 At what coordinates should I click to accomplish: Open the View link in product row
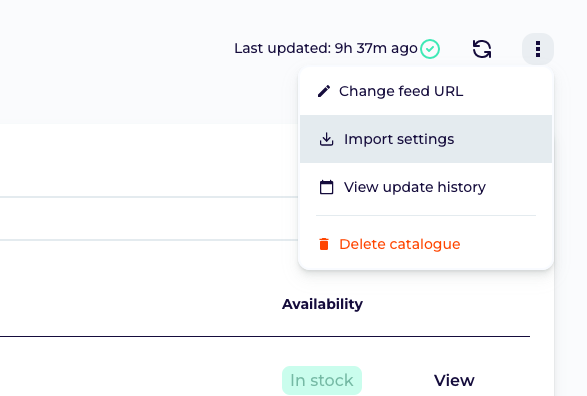454,381
